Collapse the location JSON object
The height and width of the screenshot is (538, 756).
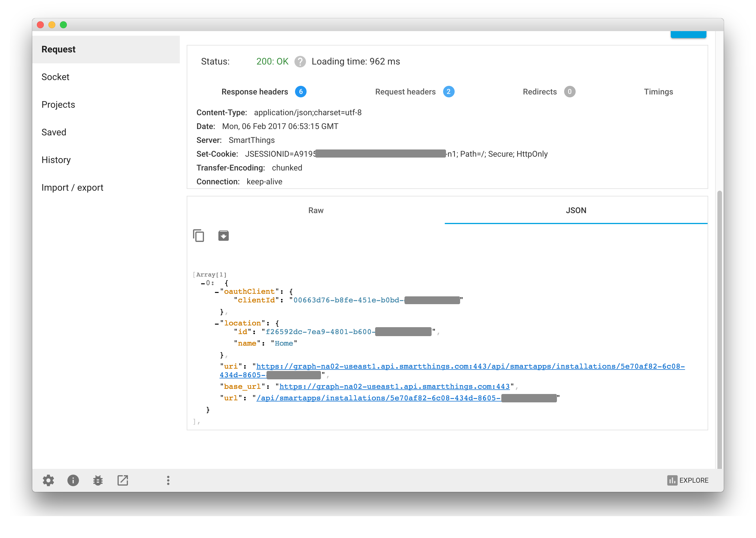tap(216, 324)
